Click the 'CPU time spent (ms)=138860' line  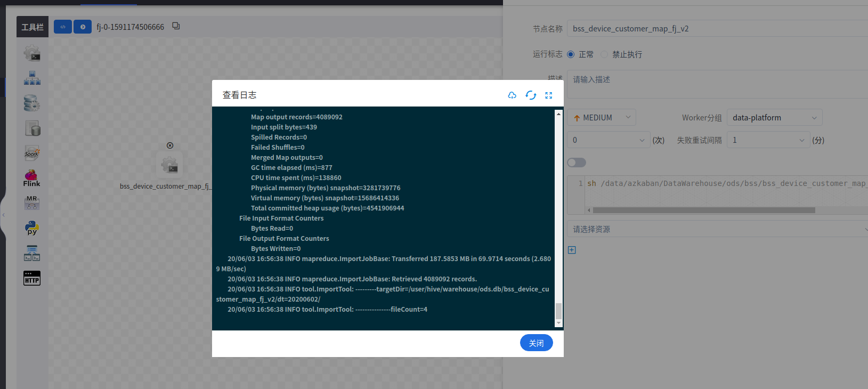296,178
